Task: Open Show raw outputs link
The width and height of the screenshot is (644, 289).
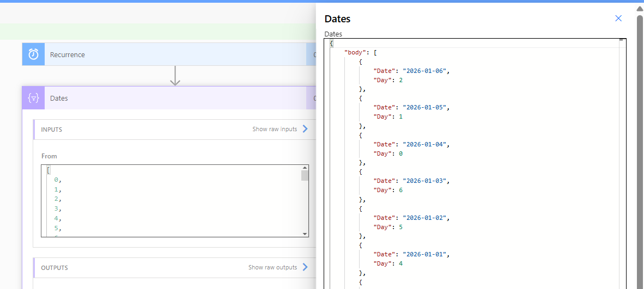Action: tap(272, 268)
